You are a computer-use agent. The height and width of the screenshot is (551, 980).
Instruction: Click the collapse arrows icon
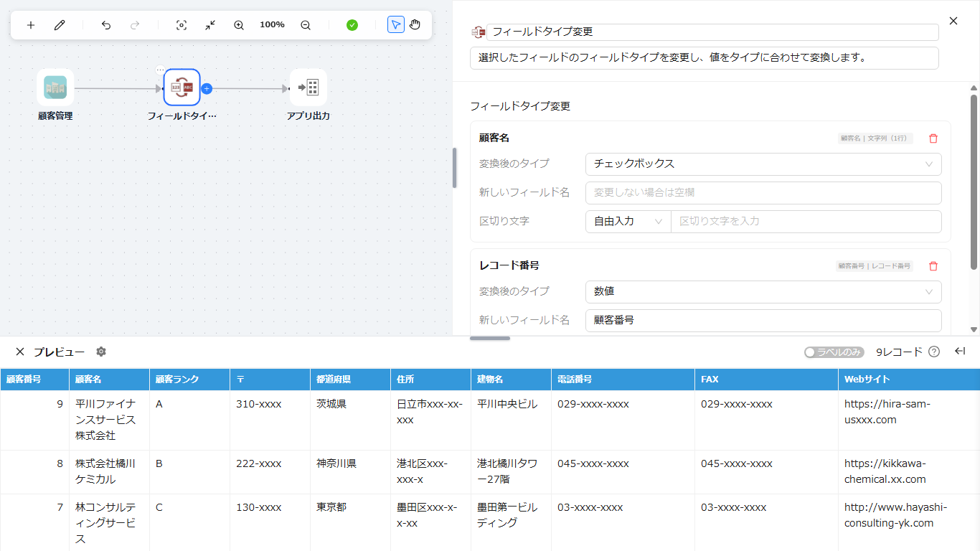point(210,25)
